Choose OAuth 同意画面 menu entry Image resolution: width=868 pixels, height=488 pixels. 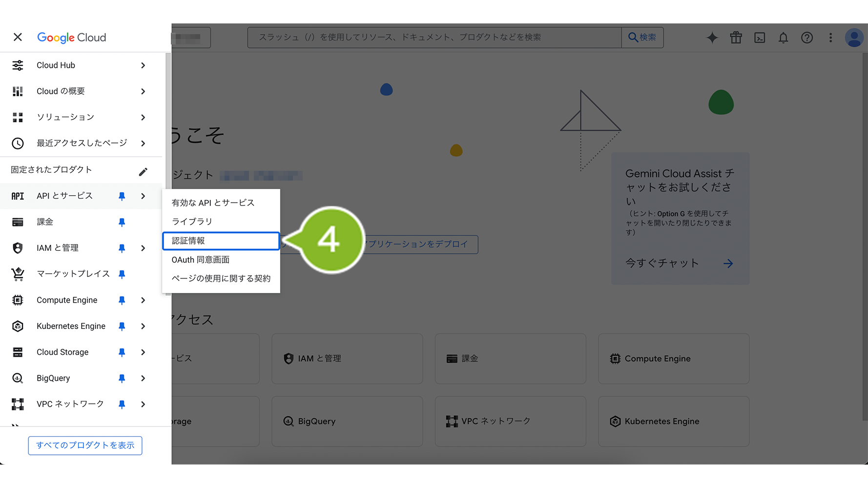[201, 260]
